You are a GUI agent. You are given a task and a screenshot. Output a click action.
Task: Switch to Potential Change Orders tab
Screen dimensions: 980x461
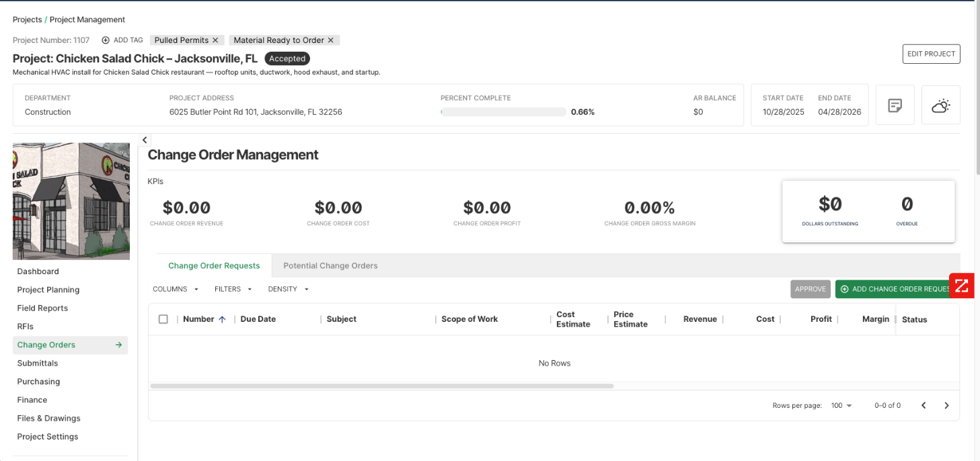click(x=330, y=265)
